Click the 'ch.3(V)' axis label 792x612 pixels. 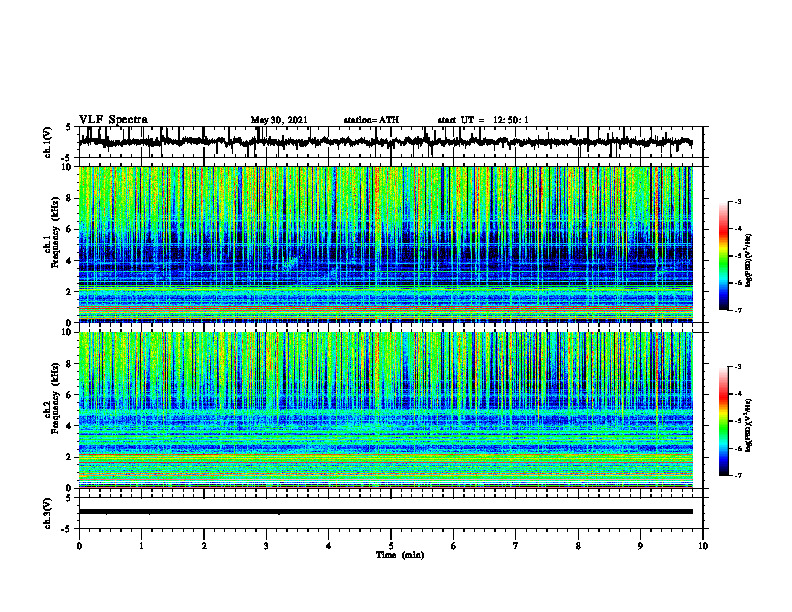point(47,513)
